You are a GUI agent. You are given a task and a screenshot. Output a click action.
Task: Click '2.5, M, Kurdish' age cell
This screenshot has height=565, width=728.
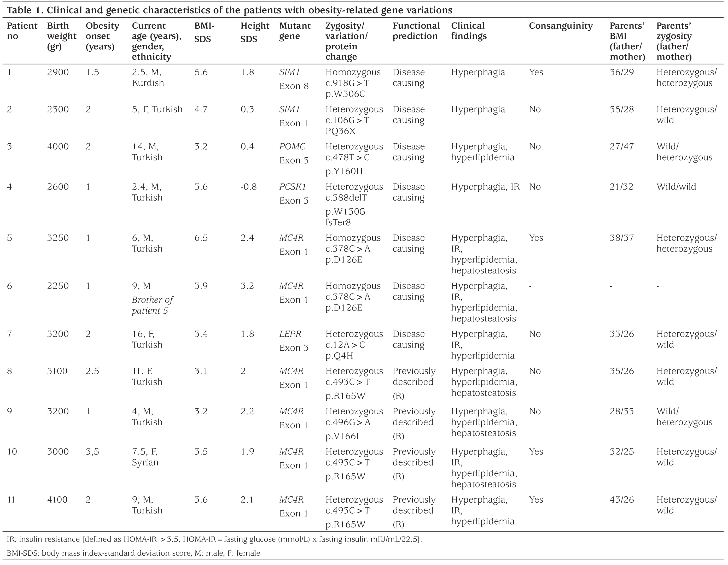tap(148, 77)
